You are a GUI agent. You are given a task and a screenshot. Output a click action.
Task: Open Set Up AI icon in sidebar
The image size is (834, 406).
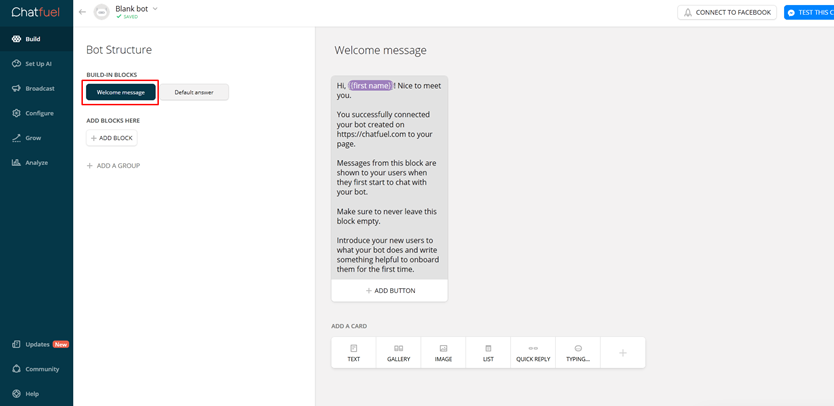tap(16, 64)
